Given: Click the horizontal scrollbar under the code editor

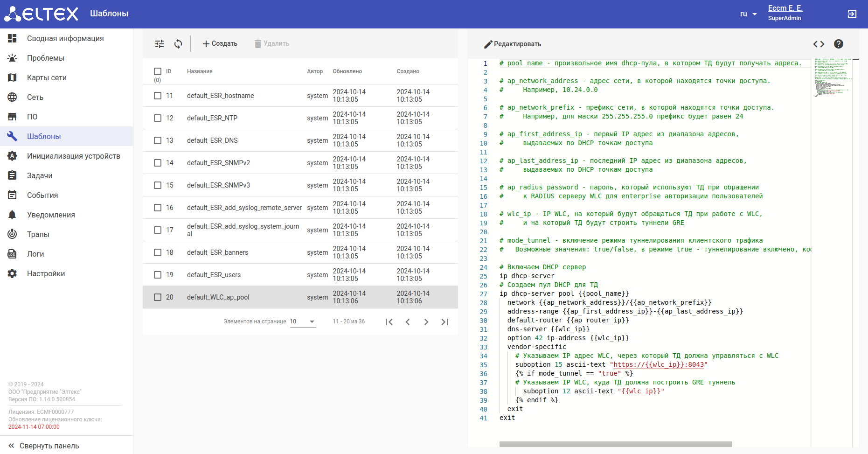Looking at the screenshot, I should pos(615,444).
